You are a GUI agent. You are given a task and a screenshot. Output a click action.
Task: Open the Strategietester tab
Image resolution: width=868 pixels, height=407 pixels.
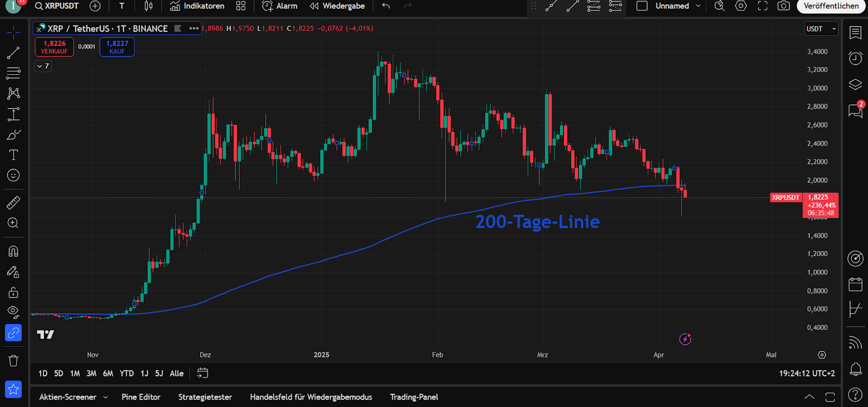pyautogui.click(x=205, y=397)
